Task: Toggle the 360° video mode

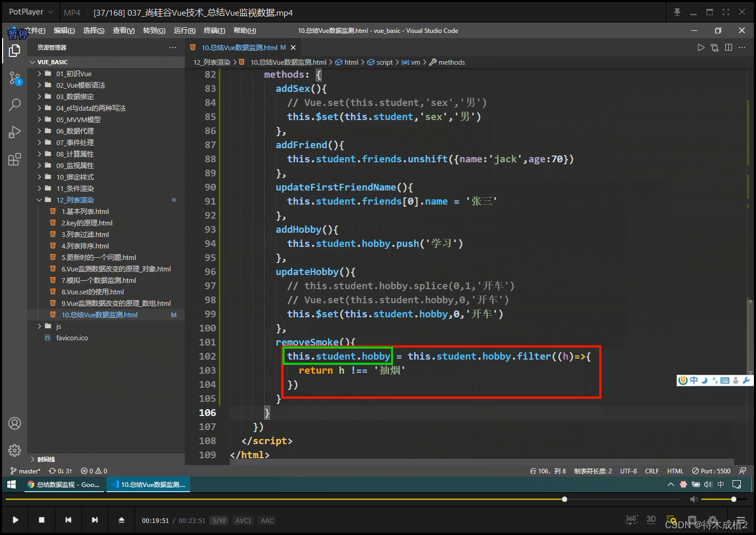Action: point(631,519)
